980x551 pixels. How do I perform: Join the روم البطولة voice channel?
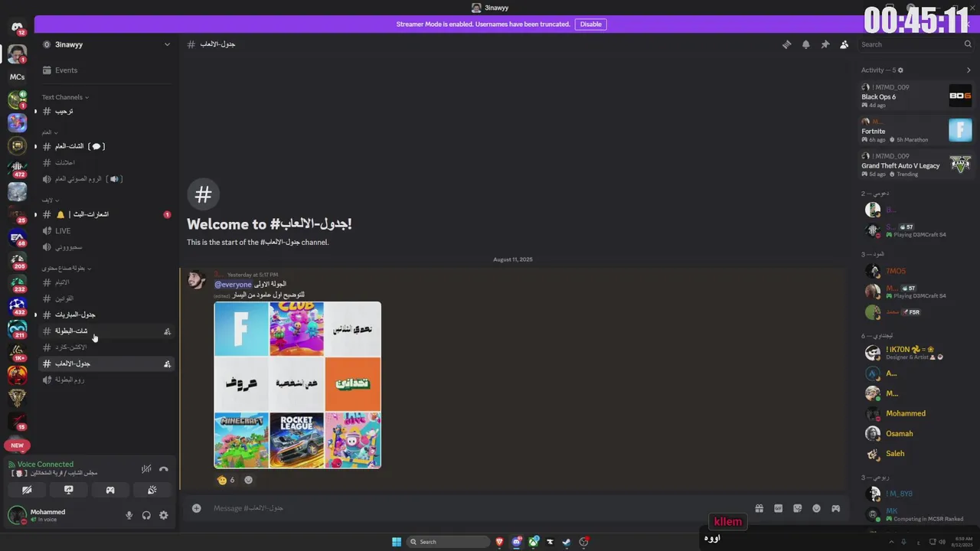(x=106, y=380)
